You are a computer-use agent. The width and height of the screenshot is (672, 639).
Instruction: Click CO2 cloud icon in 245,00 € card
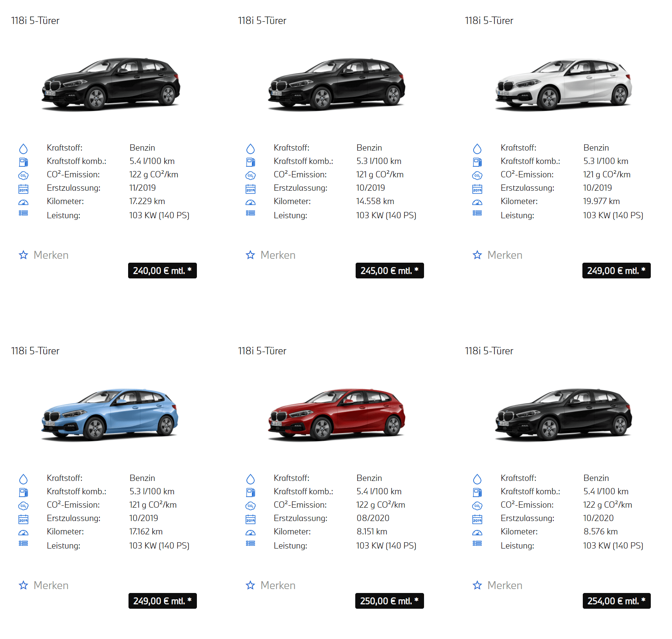(250, 175)
